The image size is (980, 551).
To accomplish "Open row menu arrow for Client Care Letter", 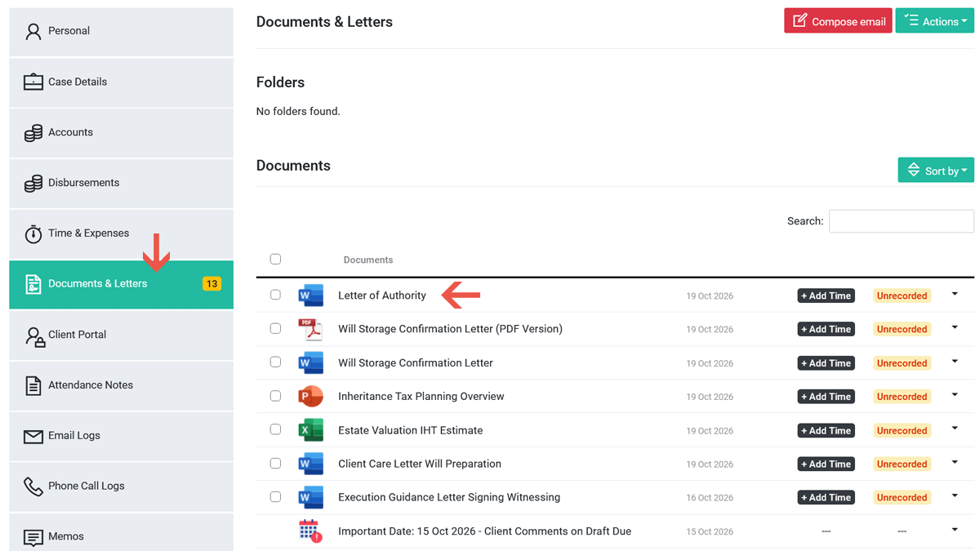I will (x=955, y=462).
